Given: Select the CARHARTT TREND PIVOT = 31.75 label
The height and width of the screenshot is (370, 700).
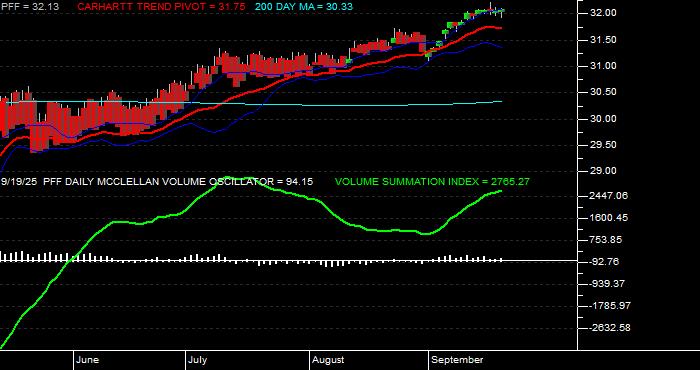Looking at the screenshot, I should [161, 7].
